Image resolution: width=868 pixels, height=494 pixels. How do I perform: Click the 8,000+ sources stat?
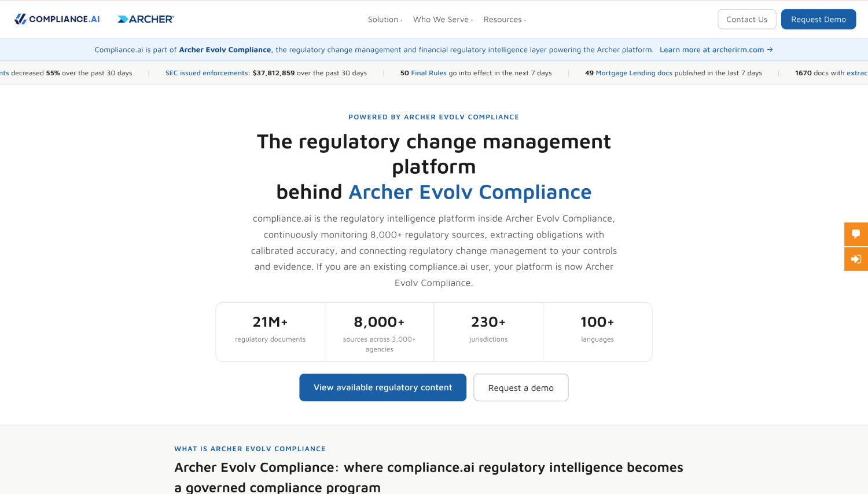[380, 332]
